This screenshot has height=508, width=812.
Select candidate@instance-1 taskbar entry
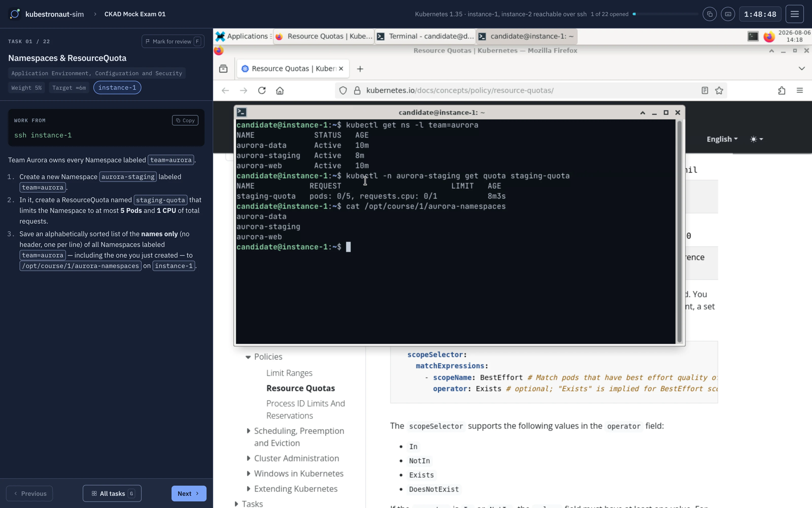pos(527,36)
